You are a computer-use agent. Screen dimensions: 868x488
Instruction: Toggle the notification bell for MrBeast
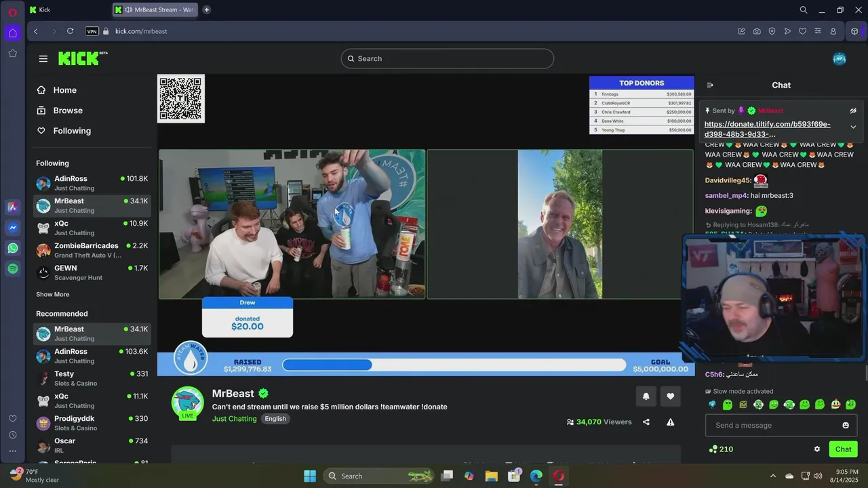click(646, 396)
